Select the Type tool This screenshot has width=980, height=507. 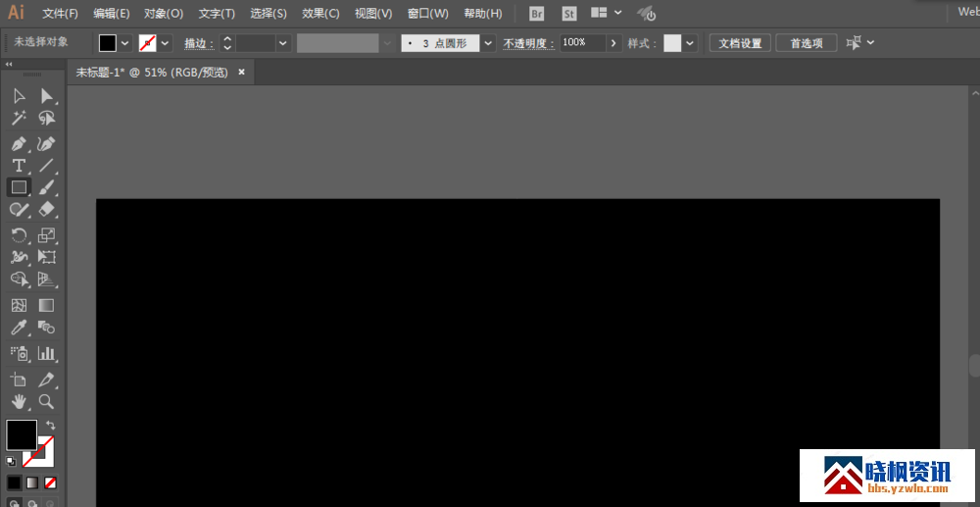pyautogui.click(x=19, y=166)
